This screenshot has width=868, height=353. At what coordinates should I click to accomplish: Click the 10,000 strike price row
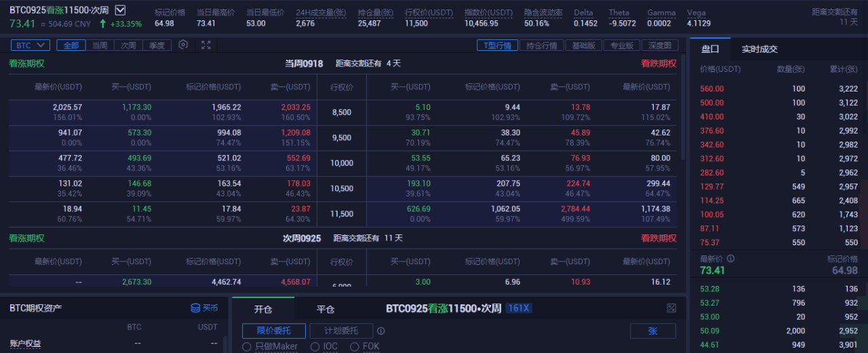342,163
